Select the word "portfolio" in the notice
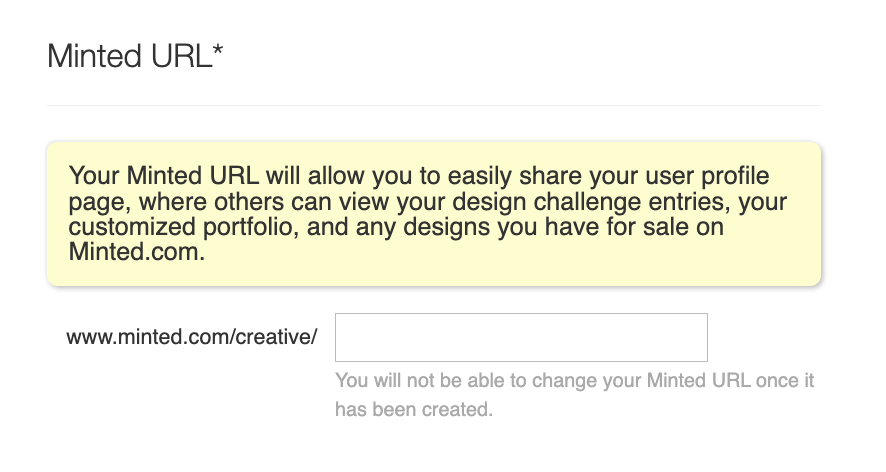The image size is (886, 472). 210,228
